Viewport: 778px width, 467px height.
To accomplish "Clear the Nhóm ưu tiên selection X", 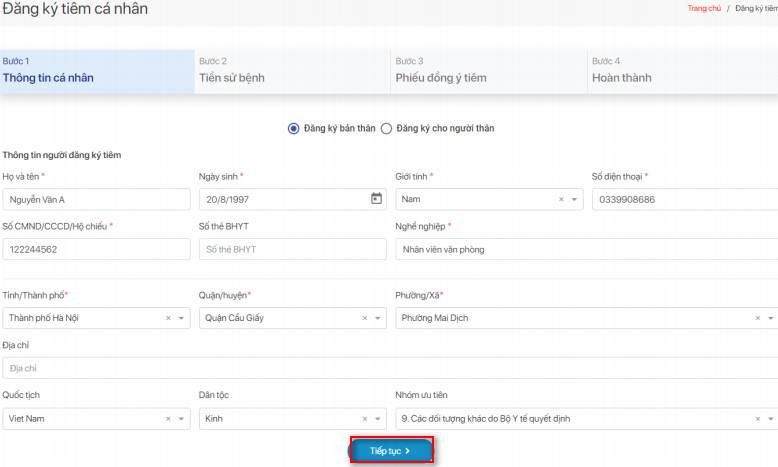I will (757, 419).
